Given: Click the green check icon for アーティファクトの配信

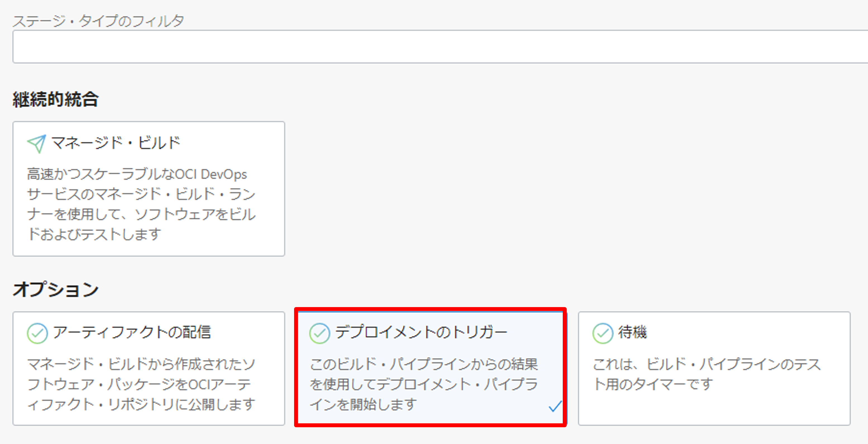Looking at the screenshot, I should (x=37, y=333).
